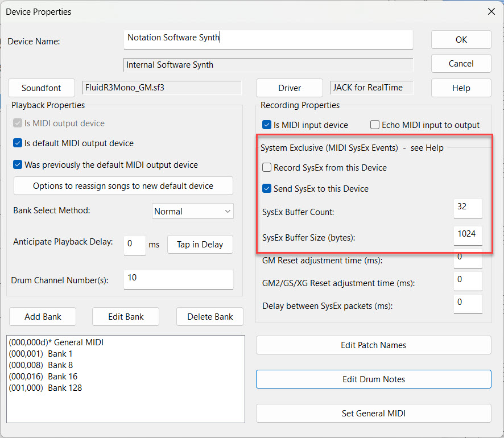
Task: Toggle Is MIDI input device checkbox
Action: [x=267, y=125]
